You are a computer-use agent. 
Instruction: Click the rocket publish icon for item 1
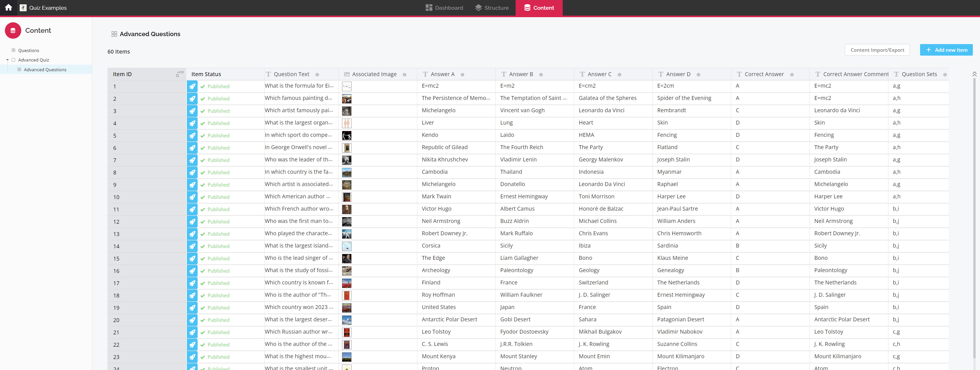coord(193,86)
